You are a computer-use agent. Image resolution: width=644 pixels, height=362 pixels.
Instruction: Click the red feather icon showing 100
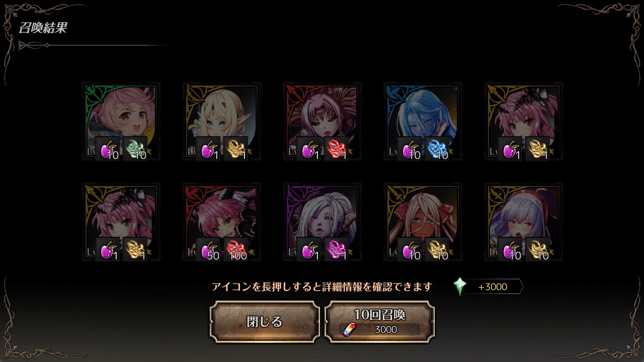point(235,249)
